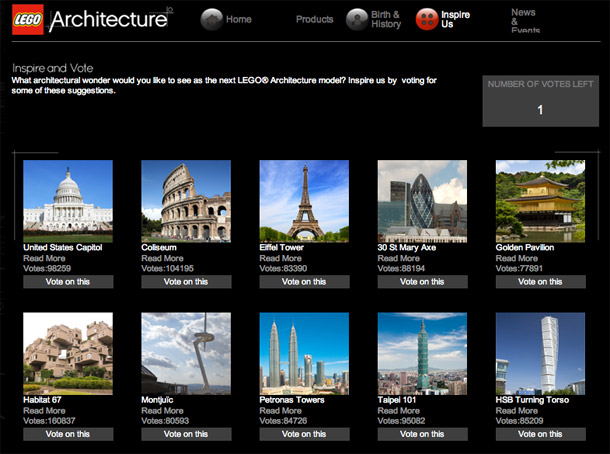Open Read More for Habitat 67

click(x=44, y=410)
